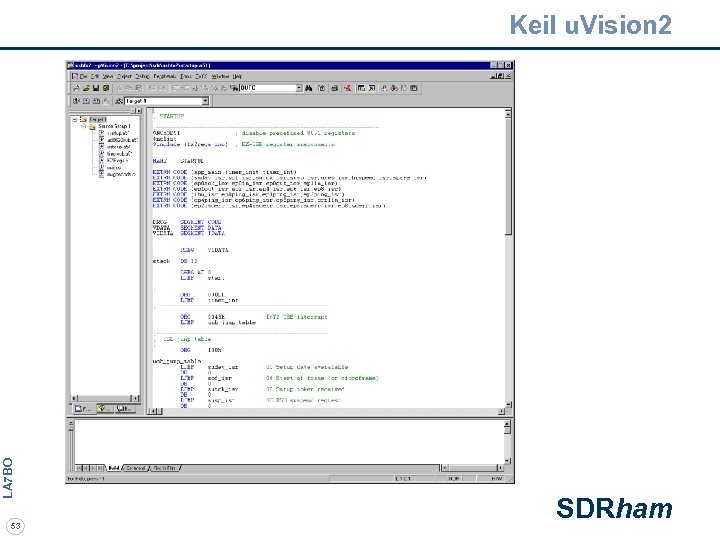Click the Save floppy disk icon
Image resolution: width=720 pixels, height=540 pixels.
click(x=96, y=88)
